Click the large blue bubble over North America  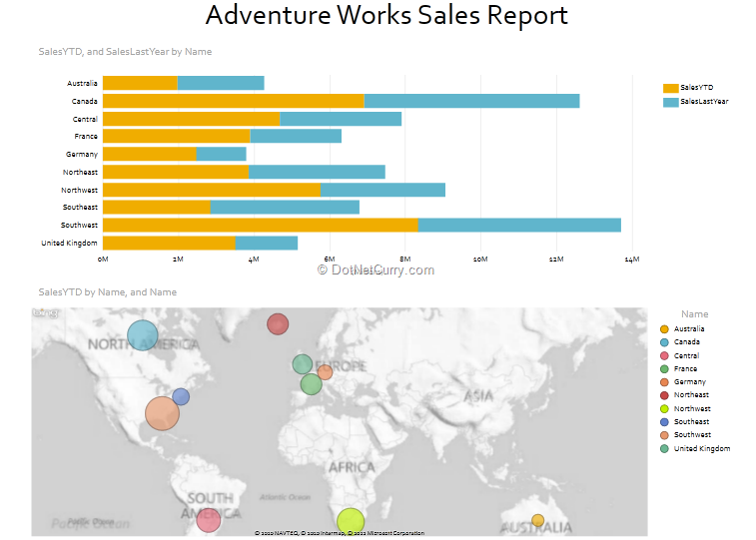(142, 335)
